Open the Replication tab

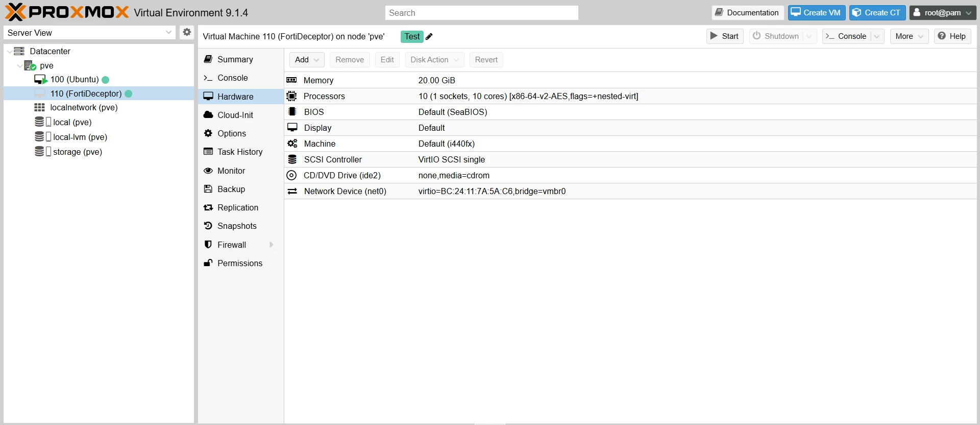(241, 207)
